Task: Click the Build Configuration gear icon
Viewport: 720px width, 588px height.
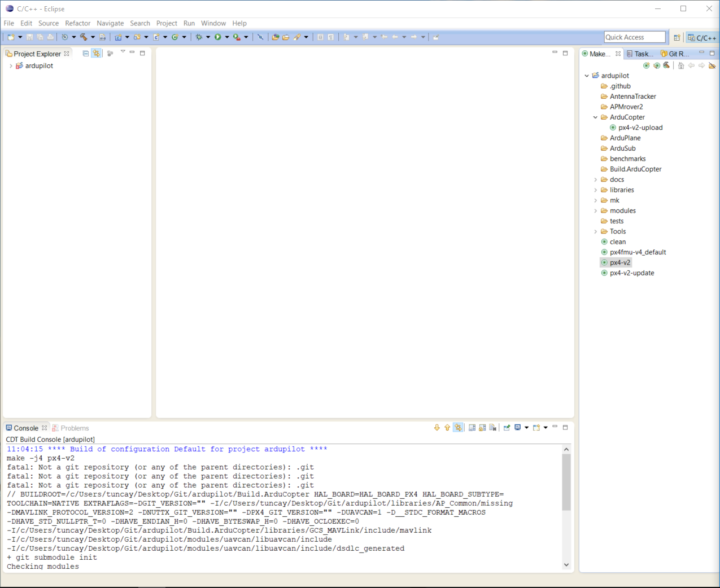Action: 65,37
